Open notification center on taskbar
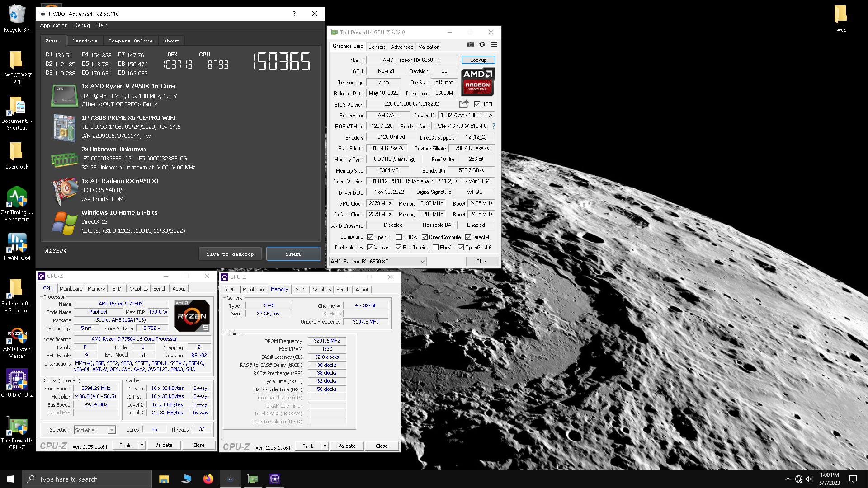 (x=853, y=479)
